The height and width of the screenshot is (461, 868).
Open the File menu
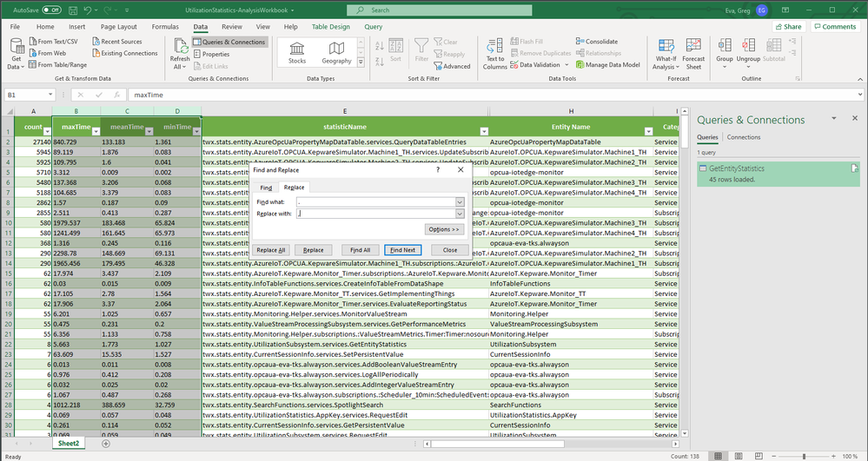(x=15, y=27)
